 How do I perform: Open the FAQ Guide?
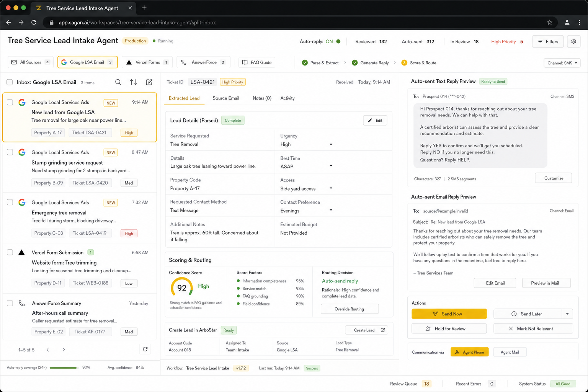coord(256,62)
